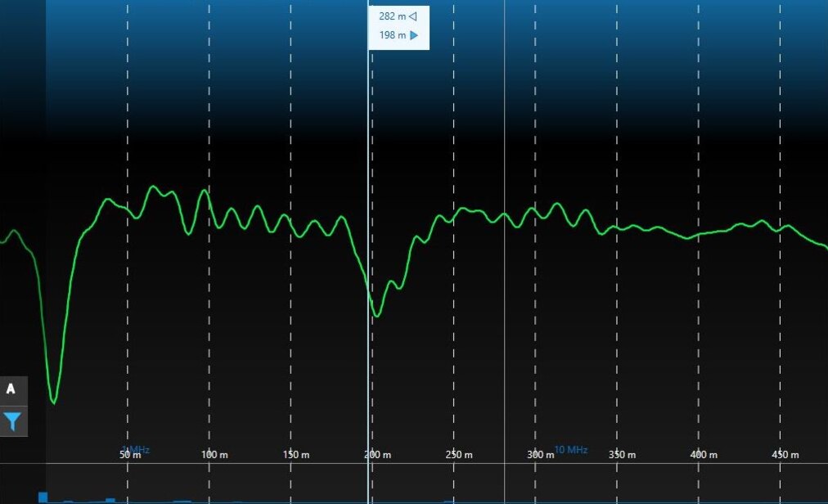Click the 350 m distance axis label

click(x=622, y=455)
